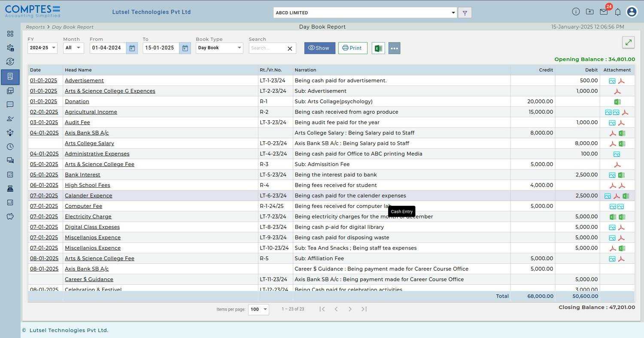Viewport: 644px width, 338px height.
Task: Click the Print button
Action: pyautogui.click(x=352, y=48)
